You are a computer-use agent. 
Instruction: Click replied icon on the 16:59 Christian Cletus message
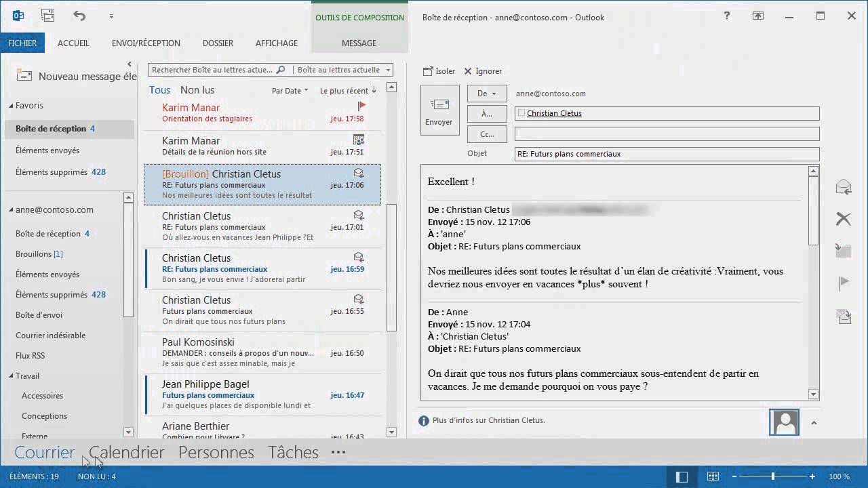[359, 257]
